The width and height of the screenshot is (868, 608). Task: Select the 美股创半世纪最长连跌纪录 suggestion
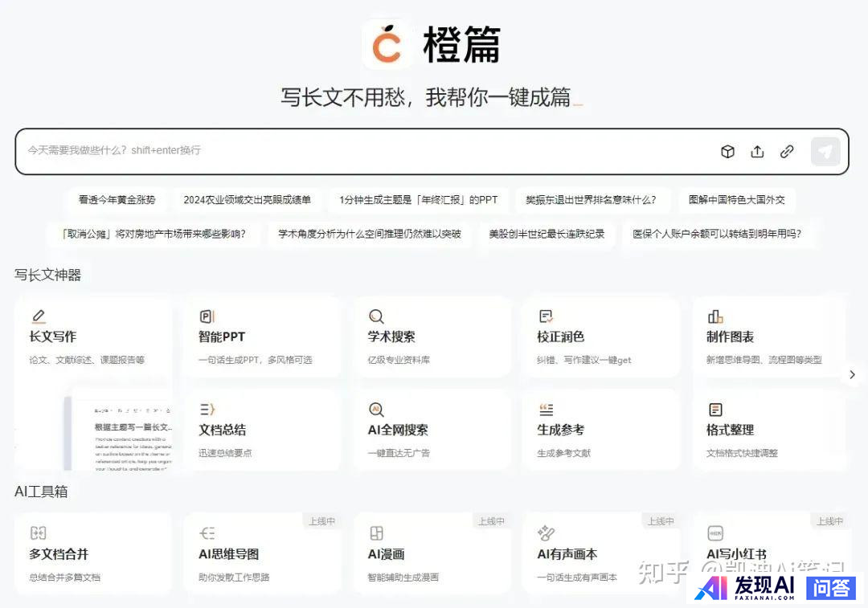[547, 235]
